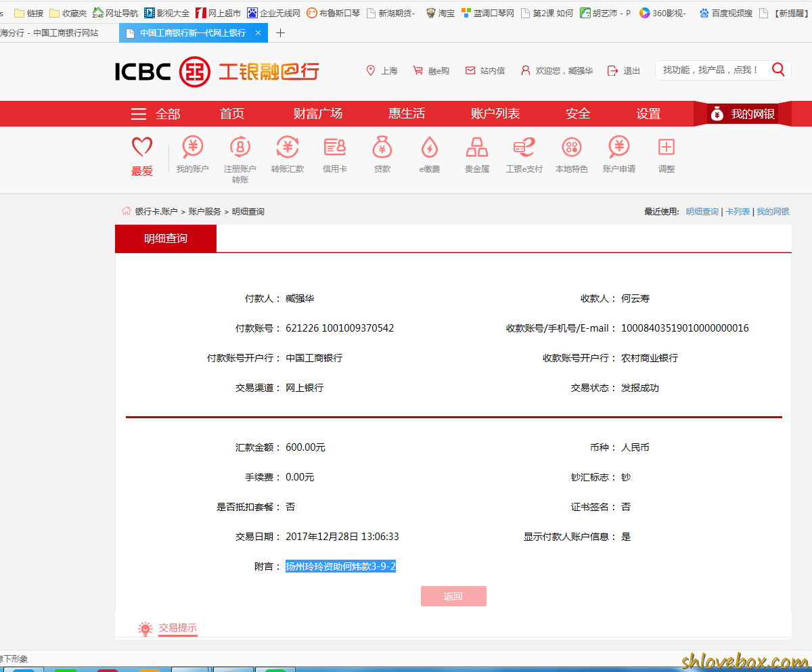The height and width of the screenshot is (672, 812).
Task: Click the ICBC 工银融e行 logo
Action: point(217,72)
